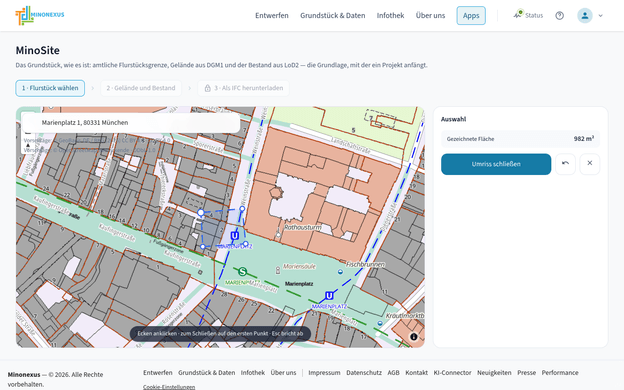This screenshot has height=390, width=624.
Task: Click the Rathausturm map label
Action: click(x=303, y=227)
